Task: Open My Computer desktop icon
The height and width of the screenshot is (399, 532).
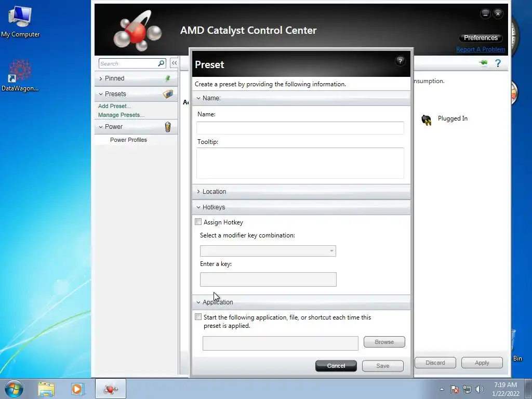Action: coord(20,22)
